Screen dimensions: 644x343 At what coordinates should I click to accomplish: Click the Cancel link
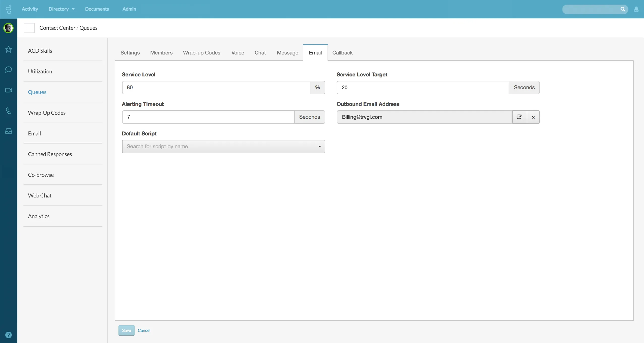(x=144, y=330)
